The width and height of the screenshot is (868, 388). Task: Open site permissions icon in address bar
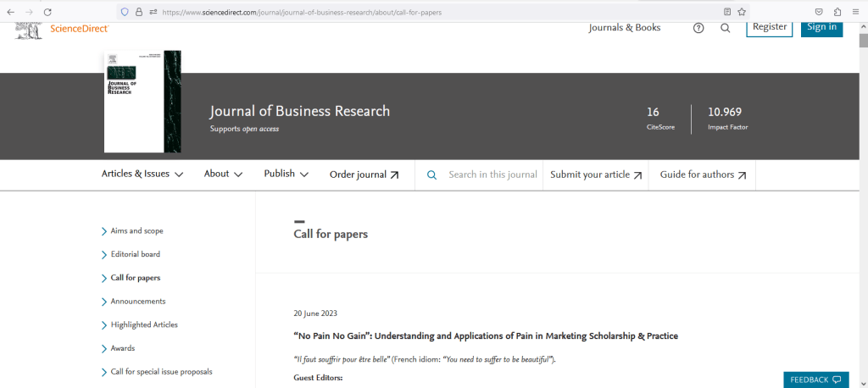(153, 12)
